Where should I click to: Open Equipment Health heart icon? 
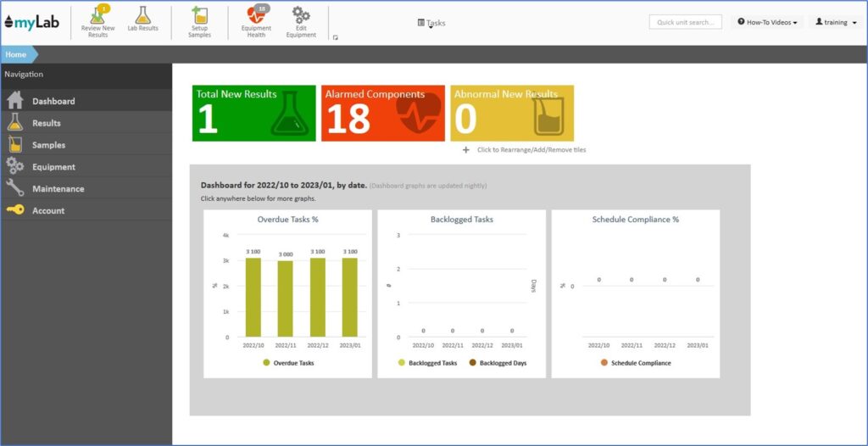pyautogui.click(x=256, y=15)
